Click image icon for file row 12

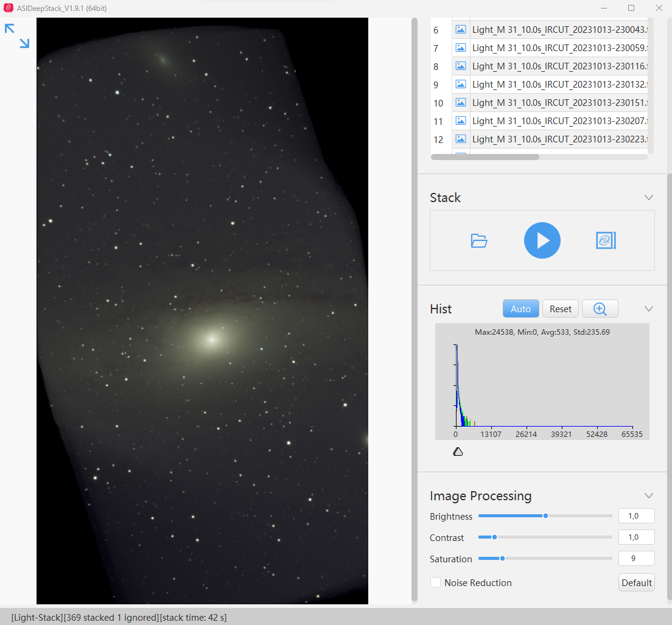tap(461, 139)
